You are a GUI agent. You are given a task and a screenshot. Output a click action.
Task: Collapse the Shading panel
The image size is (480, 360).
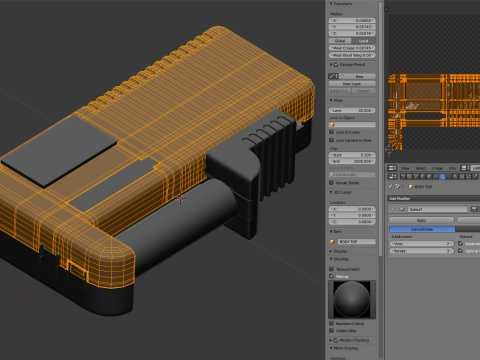point(331,259)
